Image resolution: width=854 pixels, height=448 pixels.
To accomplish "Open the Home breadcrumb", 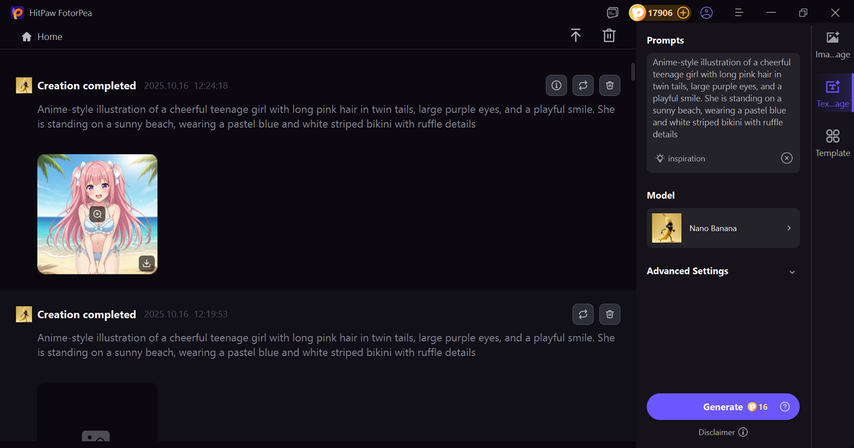I will [x=42, y=36].
